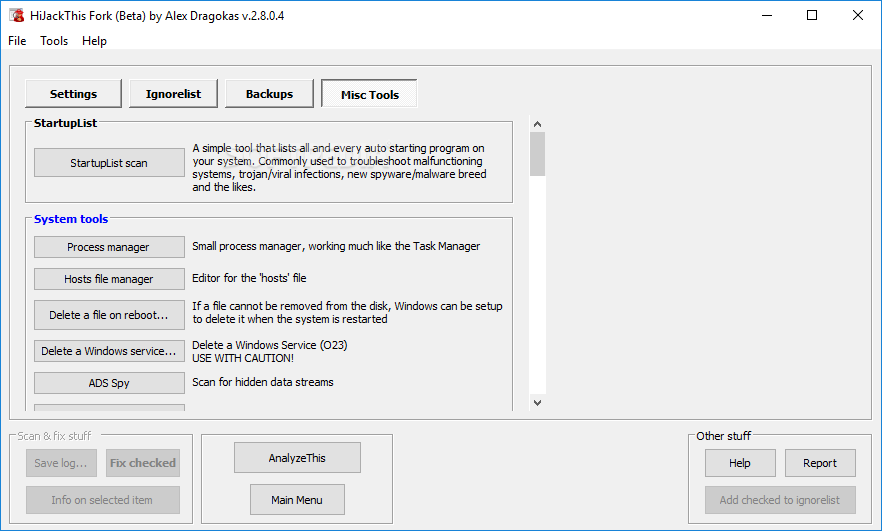The image size is (882, 531).
Task: Click the HiJackThis app icon in title bar
Action: click(16, 15)
